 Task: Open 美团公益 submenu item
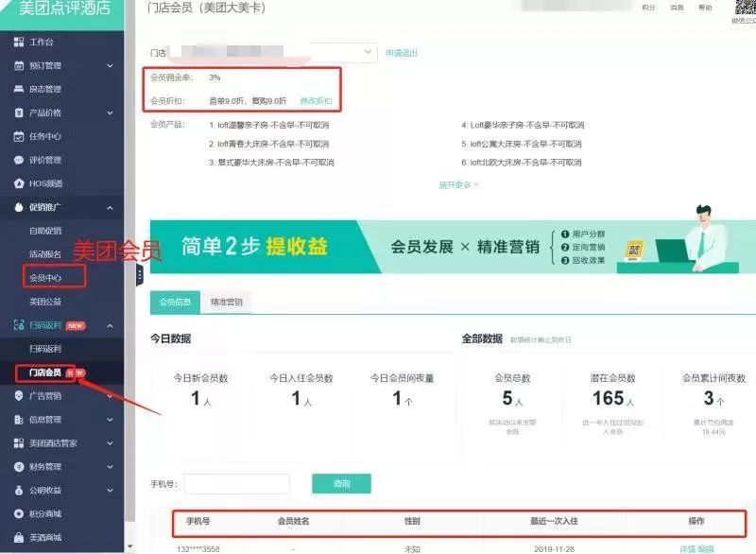click(45, 302)
